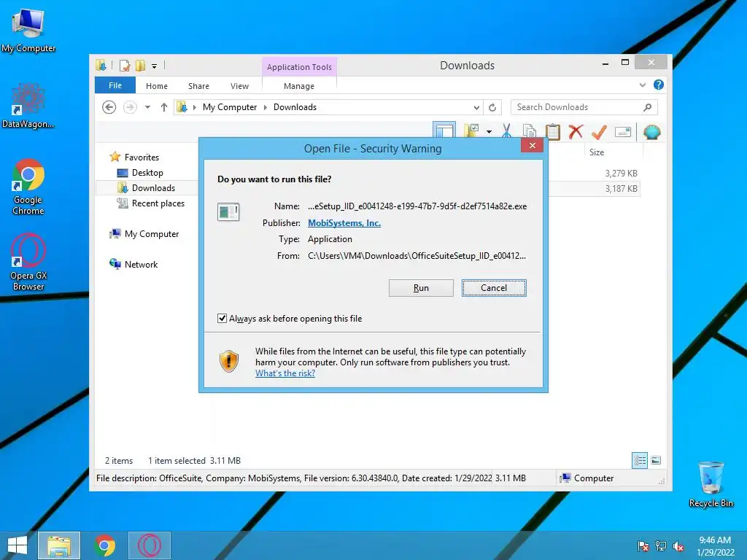Click the blue shell globe icon
The width and height of the screenshot is (747, 560).
click(651, 131)
